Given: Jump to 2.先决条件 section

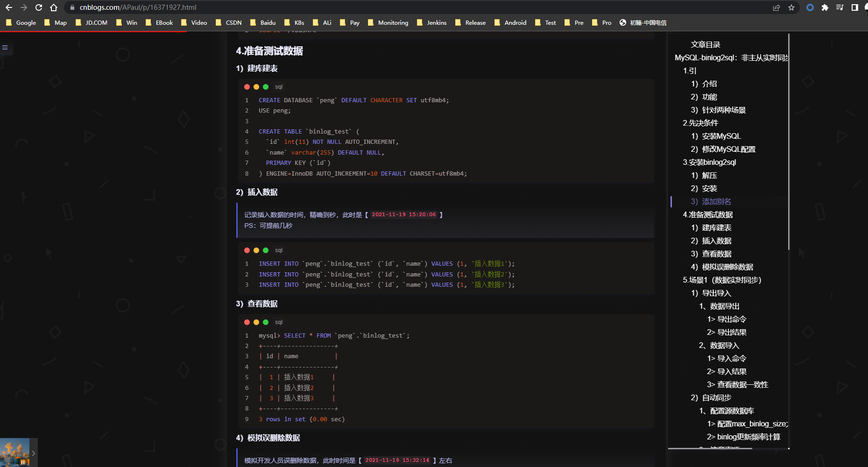Looking at the screenshot, I should (701, 123).
